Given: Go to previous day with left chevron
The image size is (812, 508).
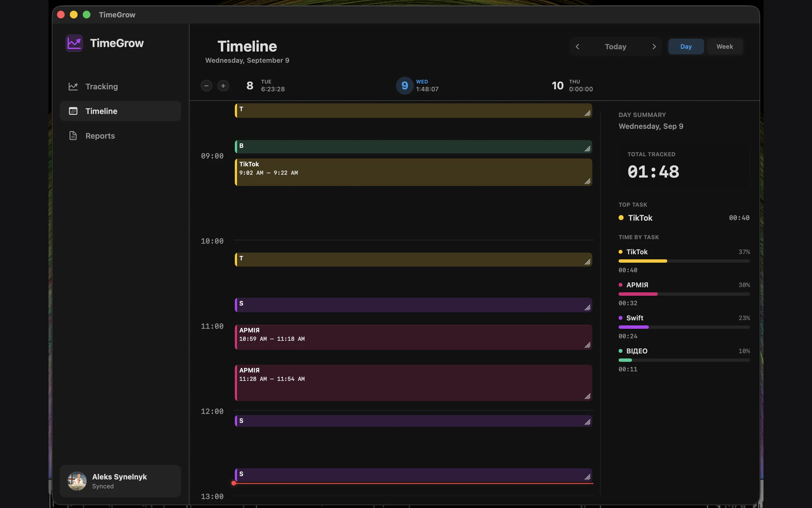Looking at the screenshot, I should (x=578, y=46).
